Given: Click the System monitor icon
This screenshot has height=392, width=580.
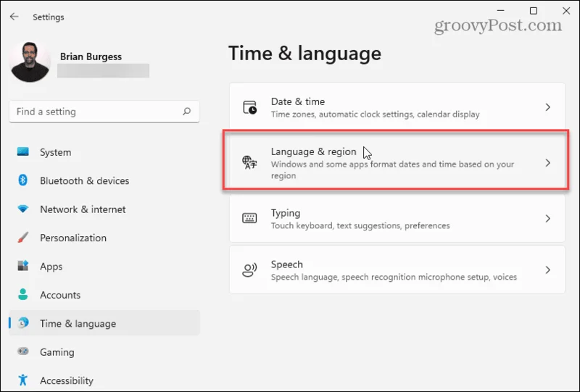Looking at the screenshot, I should click(x=23, y=151).
